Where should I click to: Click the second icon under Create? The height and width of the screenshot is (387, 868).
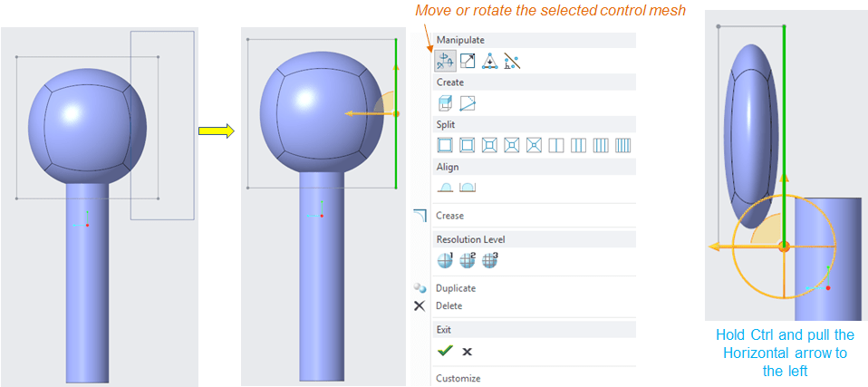point(468,103)
